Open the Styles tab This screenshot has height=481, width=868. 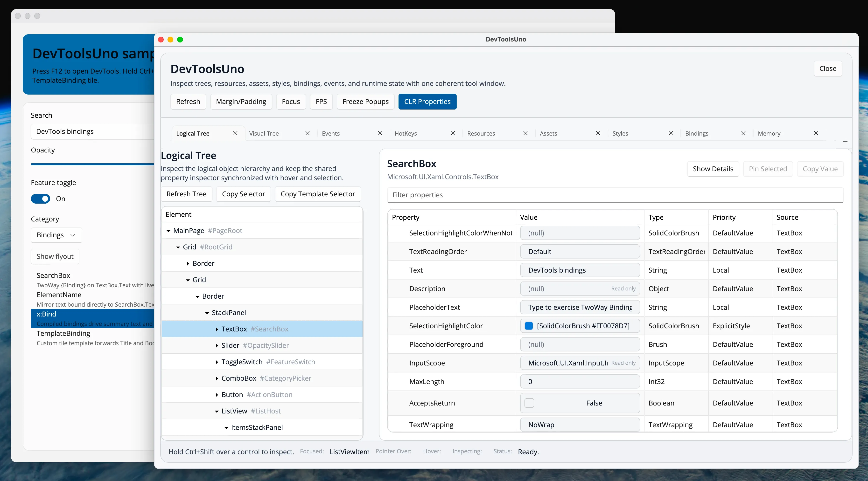tap(620, 133)
